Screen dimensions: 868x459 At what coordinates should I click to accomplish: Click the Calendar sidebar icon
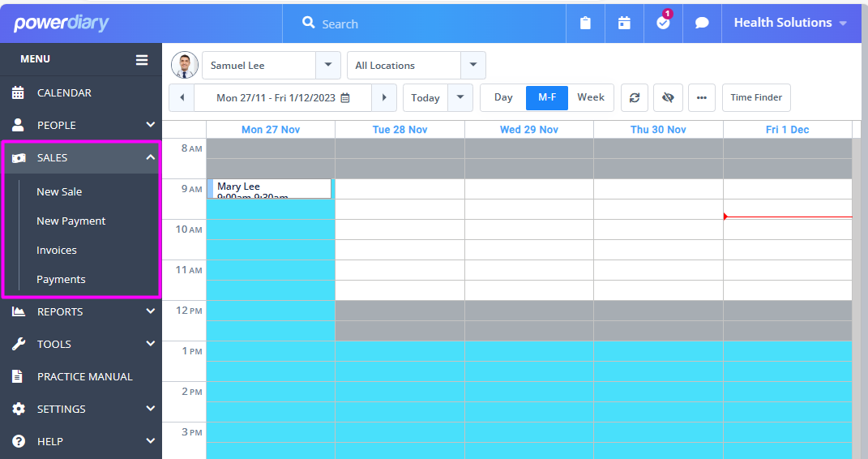[19, 92]
